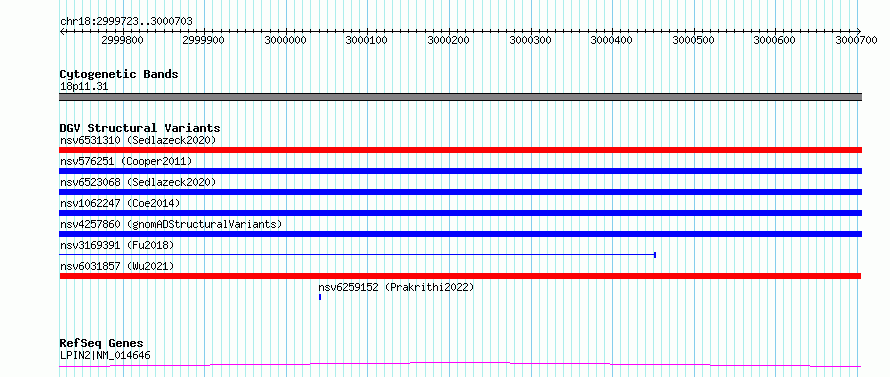The image size is (890, 377).
Task: Click the nsv576251 (Cooper2011) label
Action: [x=126, y=161]
